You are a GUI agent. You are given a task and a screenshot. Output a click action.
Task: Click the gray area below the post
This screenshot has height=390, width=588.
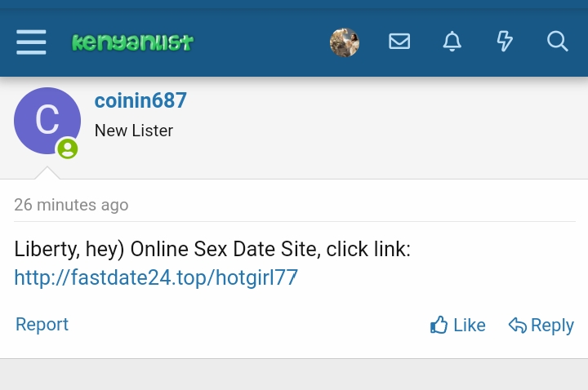pos(294,374)
